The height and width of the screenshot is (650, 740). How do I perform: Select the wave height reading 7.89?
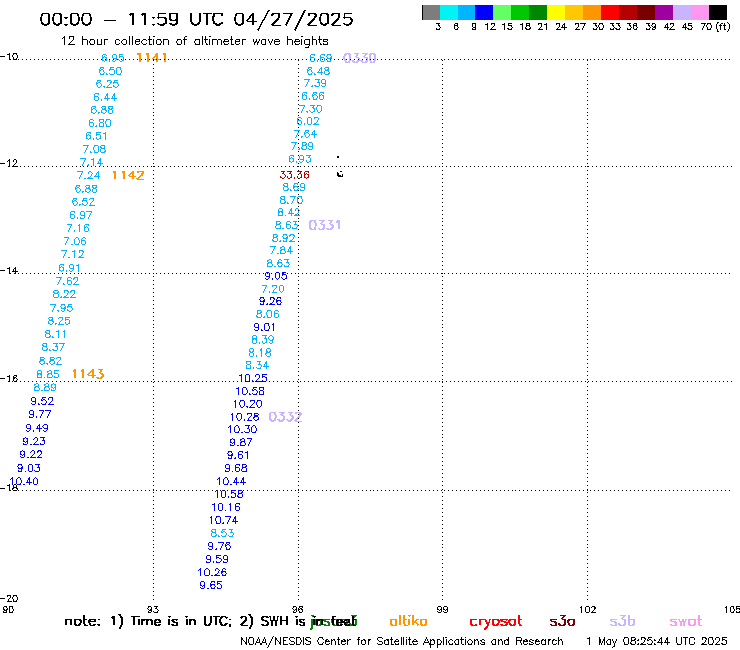tap(302, 146)
